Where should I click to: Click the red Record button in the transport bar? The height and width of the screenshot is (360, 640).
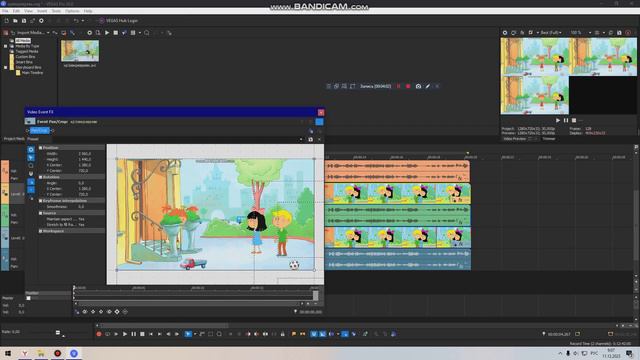(99, 334)
